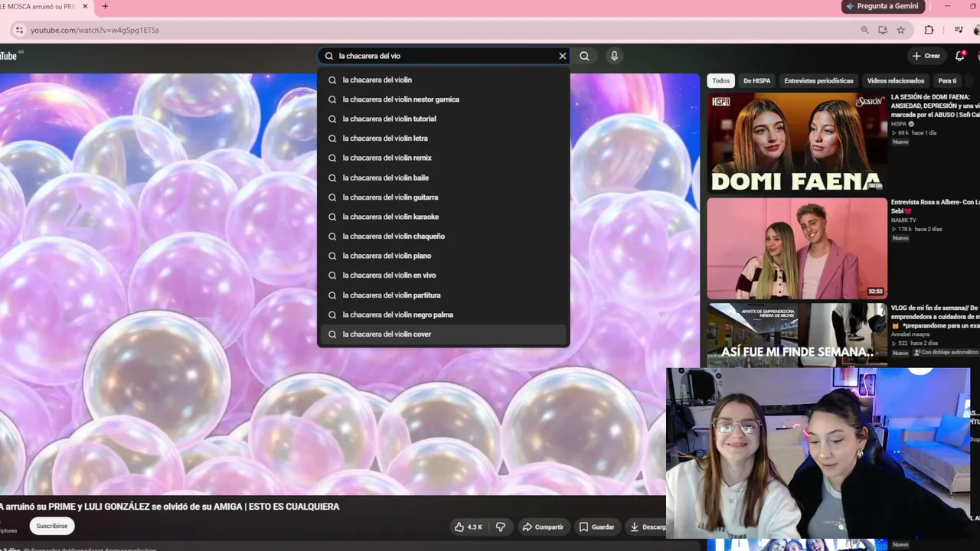Image resolution: width=980 pixels, height=551 pixels.
Task: Pick the "violin cover" suggestion
Action: coord(443,334)
